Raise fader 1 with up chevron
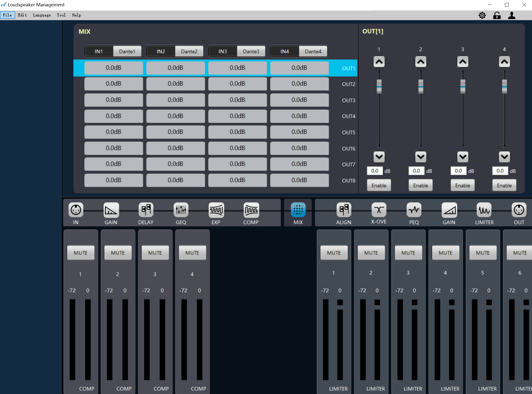 pos(379,62)
